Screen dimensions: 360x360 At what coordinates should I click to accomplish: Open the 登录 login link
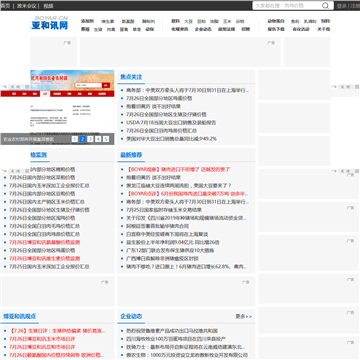[341, 6]
